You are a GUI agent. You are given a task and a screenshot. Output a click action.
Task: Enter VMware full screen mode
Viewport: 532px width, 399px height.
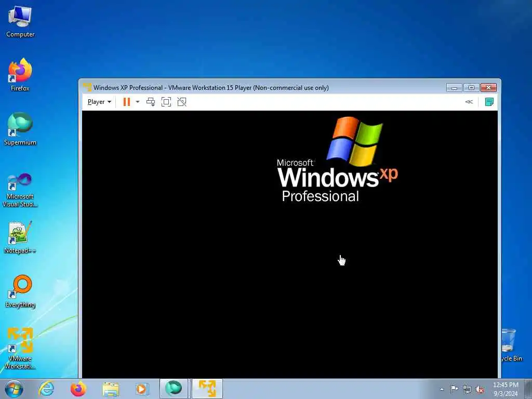pos(166,102)
